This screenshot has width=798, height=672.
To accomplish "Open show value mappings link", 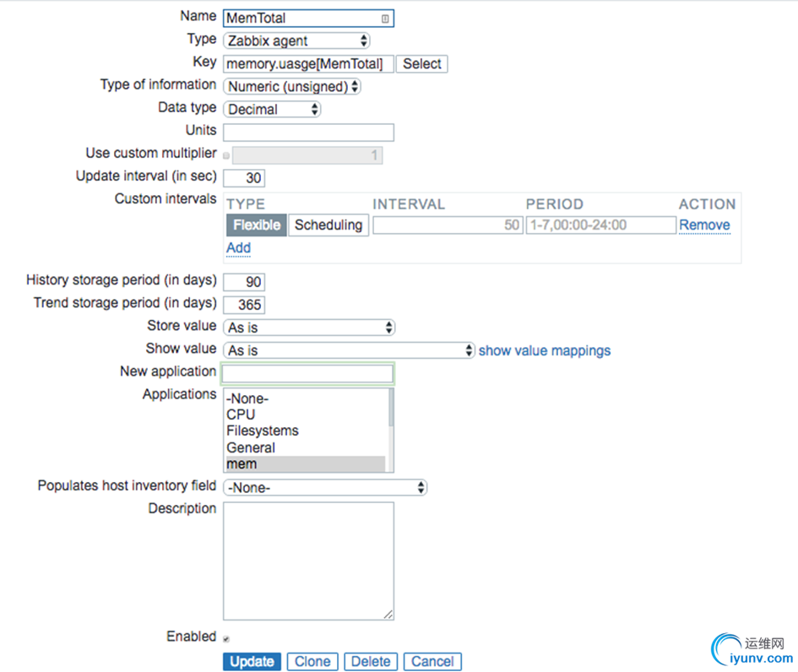I will coord(545,350).
